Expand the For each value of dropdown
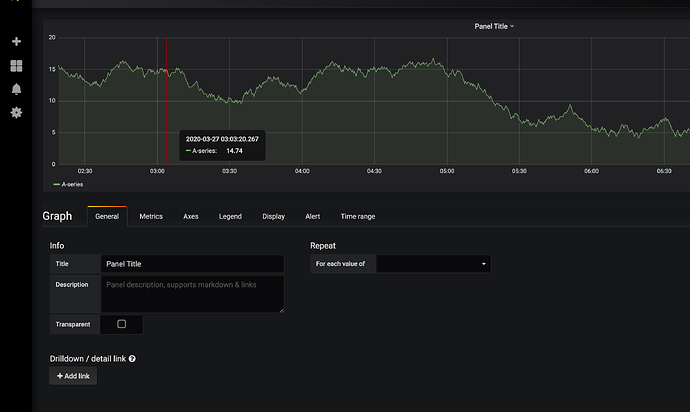Screen dimensions: 690x412 coord(433,264)
